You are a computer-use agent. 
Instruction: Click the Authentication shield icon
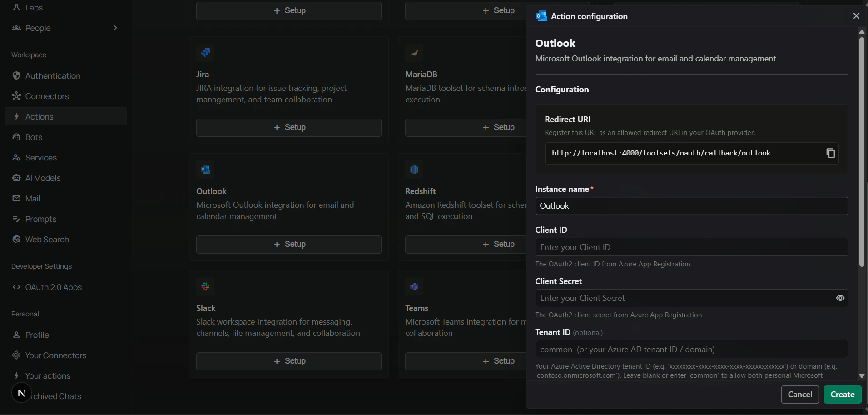(x=16, y=75)
